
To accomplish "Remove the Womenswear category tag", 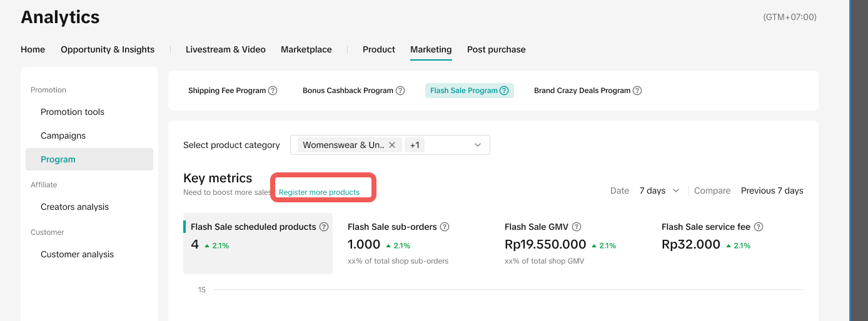I will pos(392,145).
